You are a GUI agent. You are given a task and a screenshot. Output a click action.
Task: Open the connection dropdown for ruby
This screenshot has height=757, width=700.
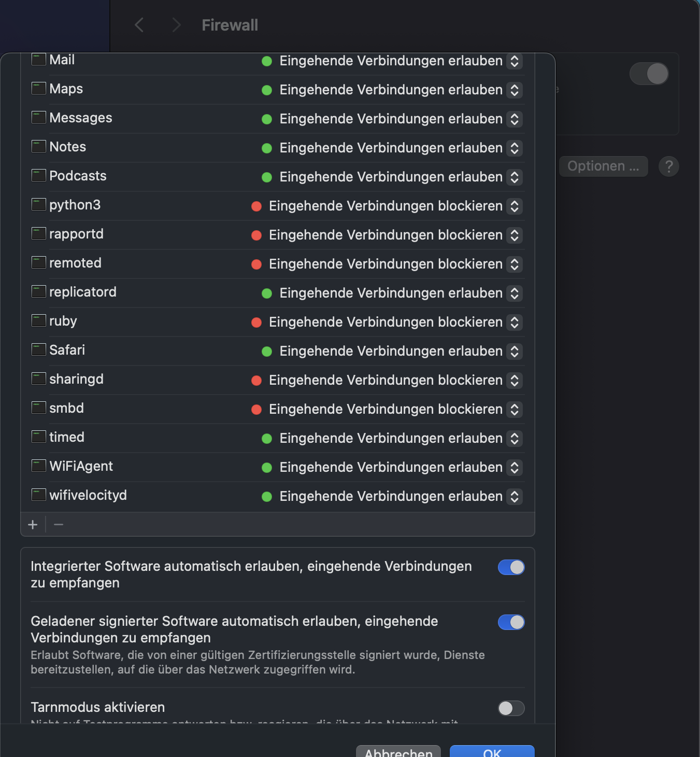pos(514,323)
